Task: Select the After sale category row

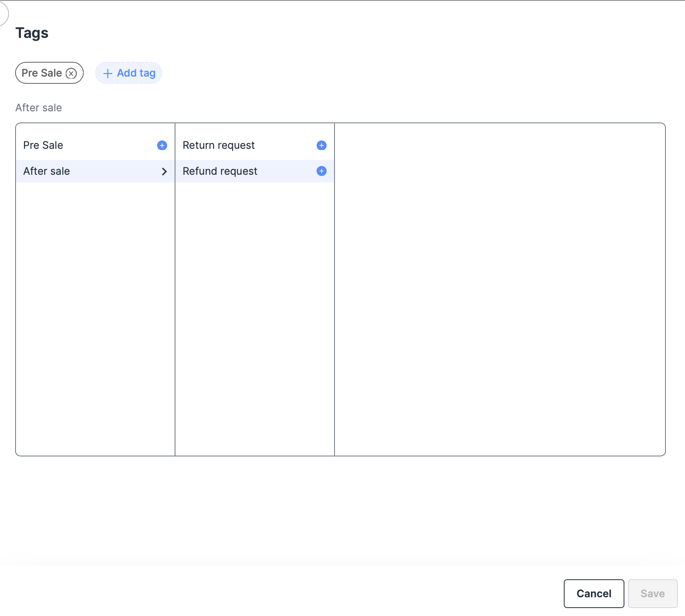Action: pos(80,171)
